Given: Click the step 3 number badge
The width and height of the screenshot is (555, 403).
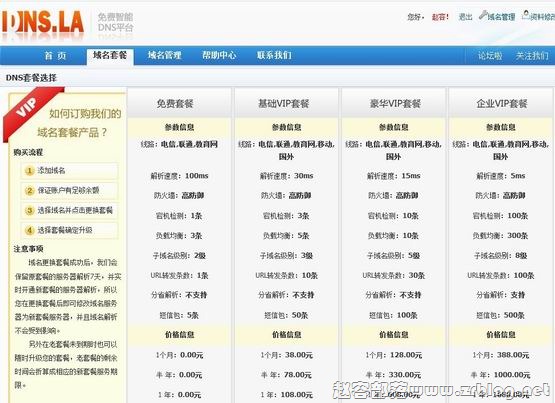Looking at the screenshot, I should (x=29, y=211).
